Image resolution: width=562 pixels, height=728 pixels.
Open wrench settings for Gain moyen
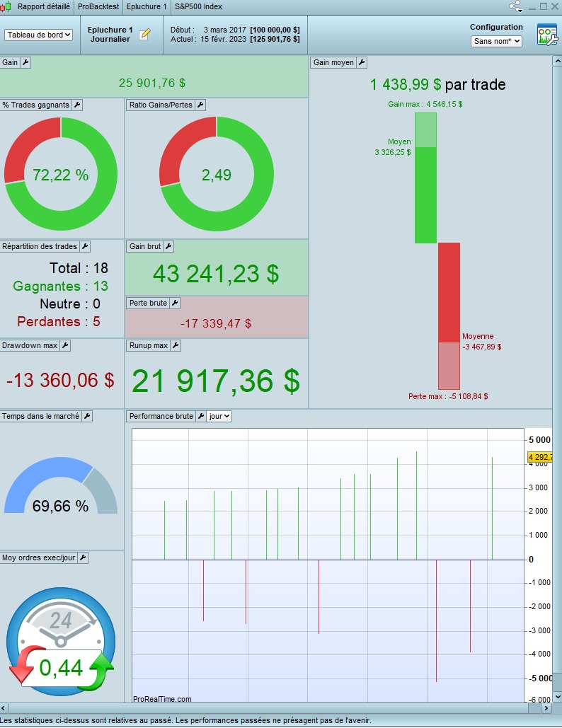[362, 63]
